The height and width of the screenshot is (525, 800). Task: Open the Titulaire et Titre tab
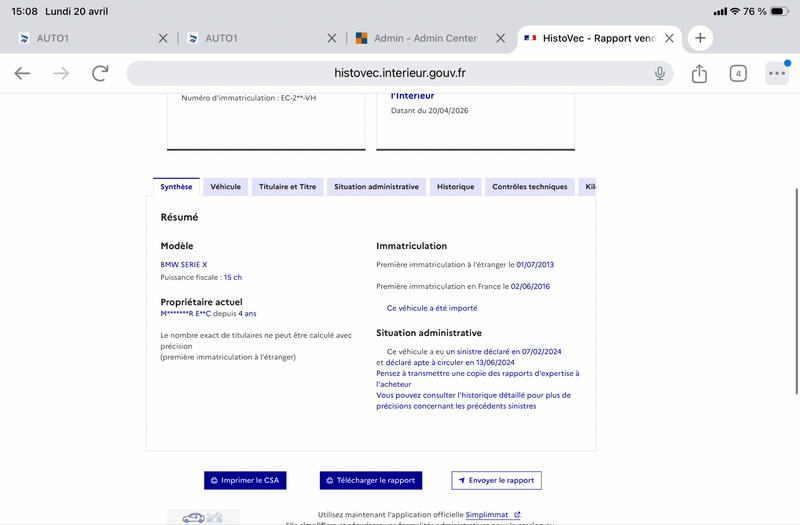coord(287,187)
